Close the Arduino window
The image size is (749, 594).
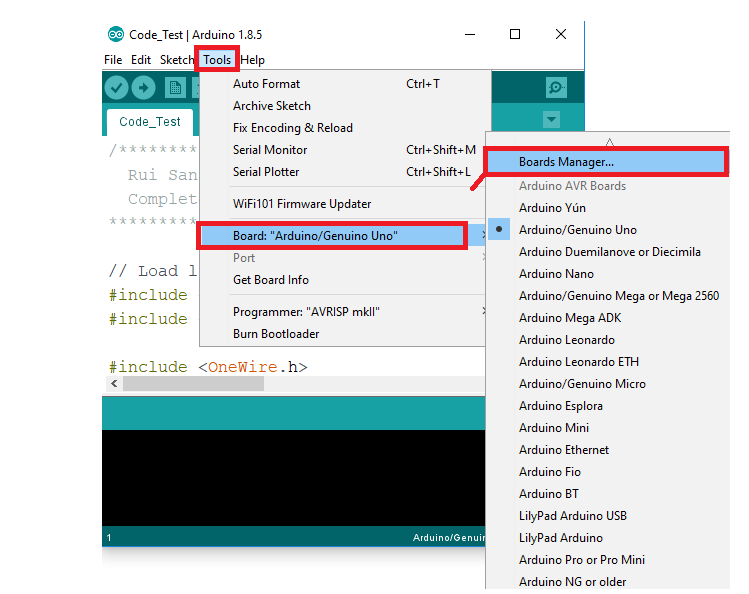click(x=561, y=34)
